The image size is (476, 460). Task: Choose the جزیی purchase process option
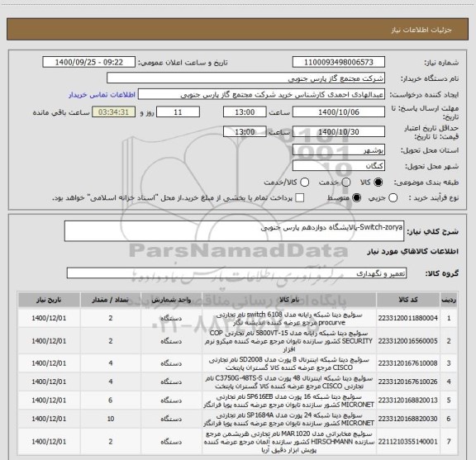393,198
